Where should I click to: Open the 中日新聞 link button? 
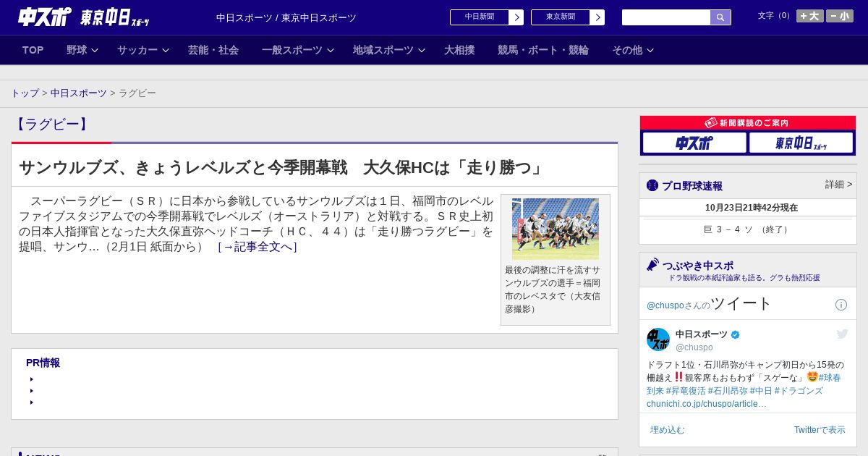point(480,17)
